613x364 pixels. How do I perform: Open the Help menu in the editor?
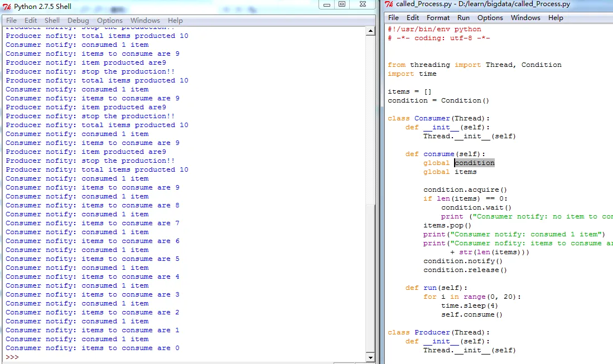tap(556, 18)
